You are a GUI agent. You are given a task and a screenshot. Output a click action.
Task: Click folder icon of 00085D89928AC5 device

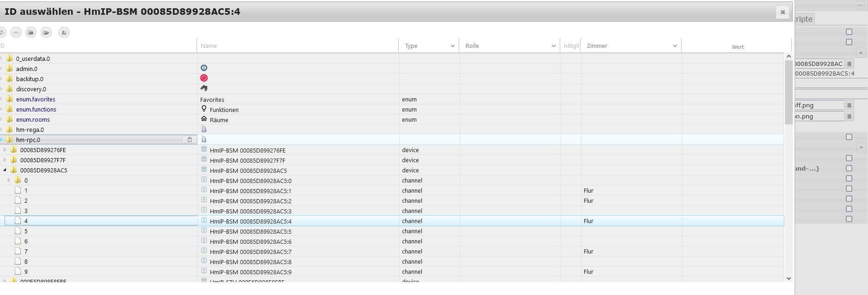click(x=14, y=170)
